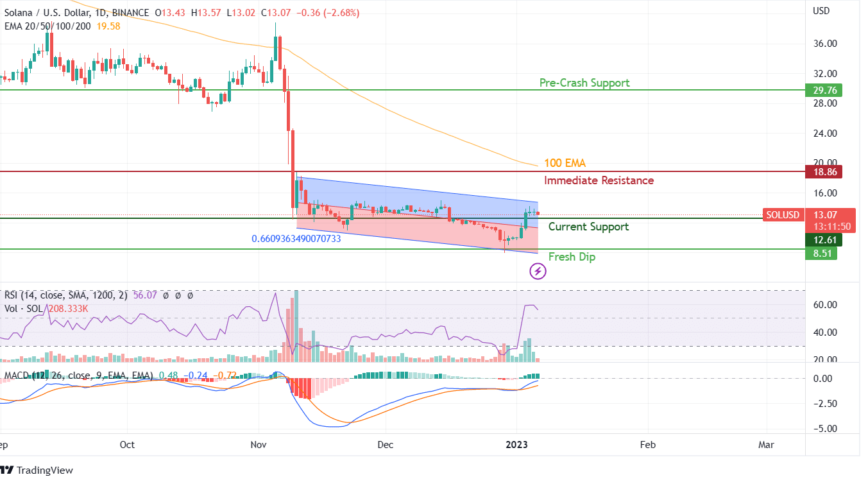Click the 28.00 price axis label
Image resolution: width=868 pixels, height=484 pixels.
pos(825,103)
